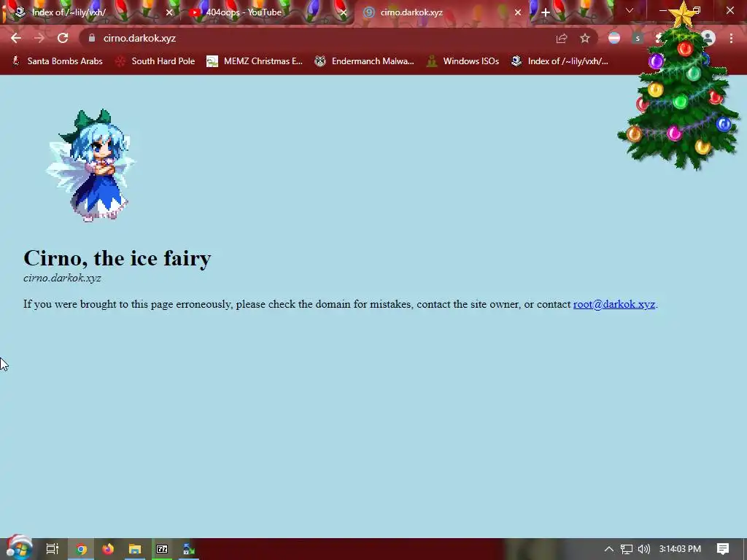
Task: Open the 7-Zip taskbar icon
Action: click(x=162, y=549)
